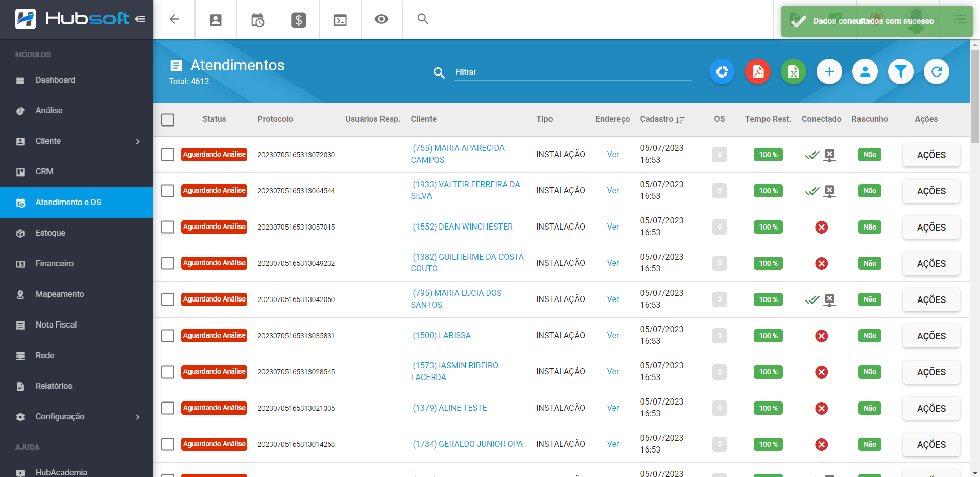Open AÇÕES menu for LARISSA

(x=931, y=336)
